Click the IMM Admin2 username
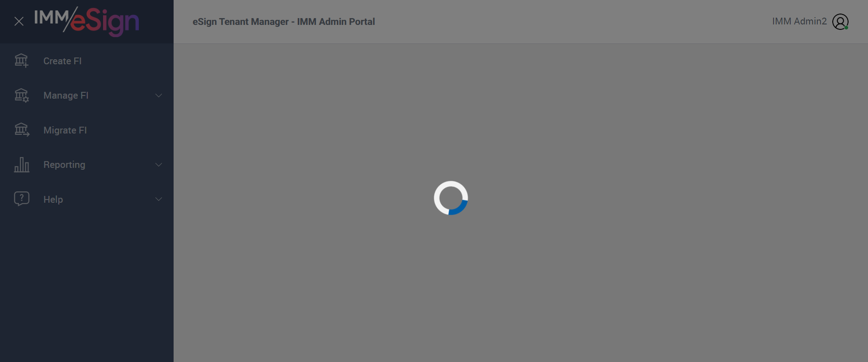The image size is (868, 362). (x=799, y=21)
